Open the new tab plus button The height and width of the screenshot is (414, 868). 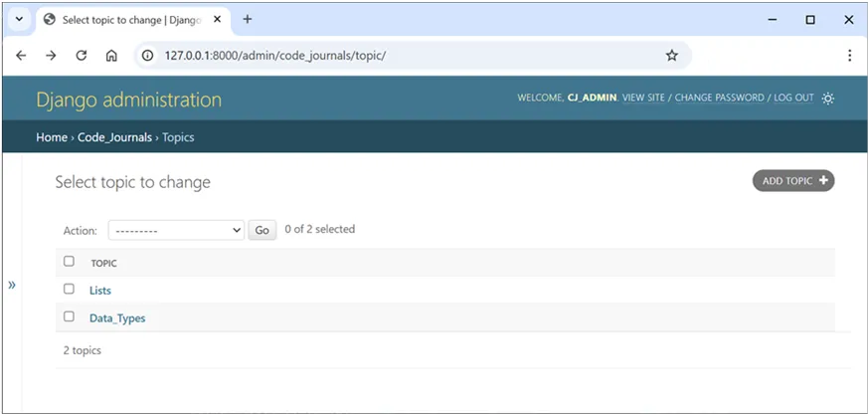(x=248, y=19)
